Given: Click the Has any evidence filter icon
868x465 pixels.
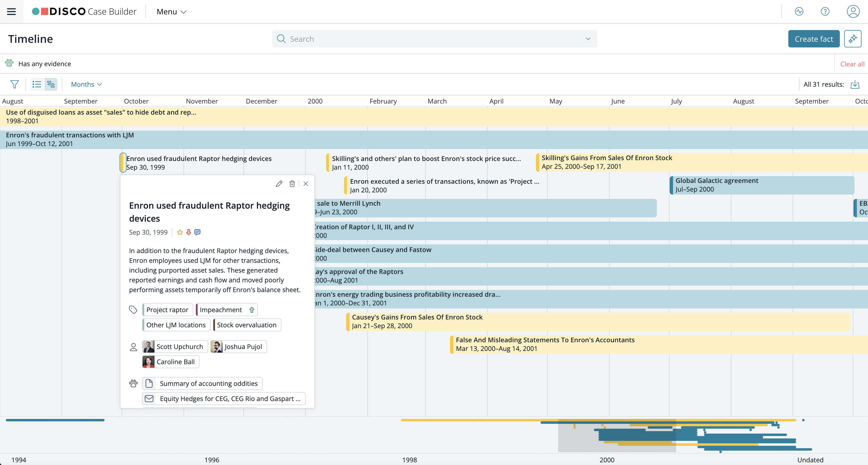Looking at the screenshot, I should click(x=9, y=63).
